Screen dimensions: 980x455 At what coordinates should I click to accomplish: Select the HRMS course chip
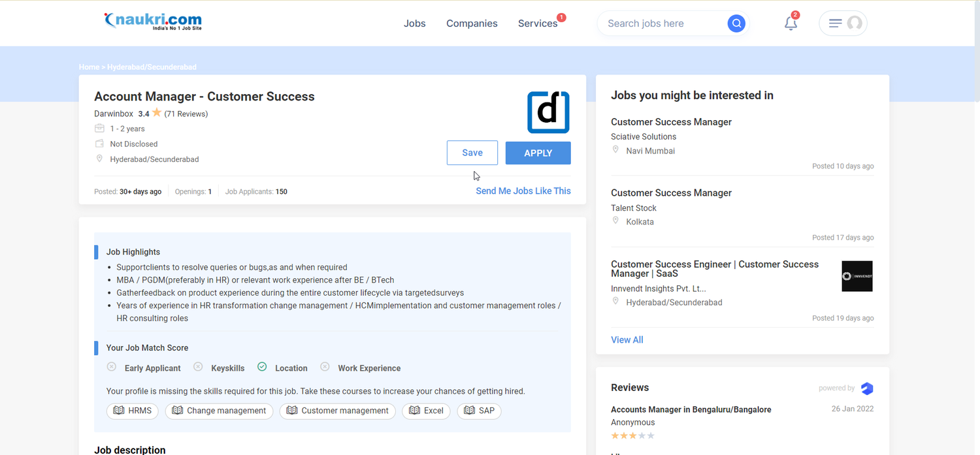tap(133, 411)
